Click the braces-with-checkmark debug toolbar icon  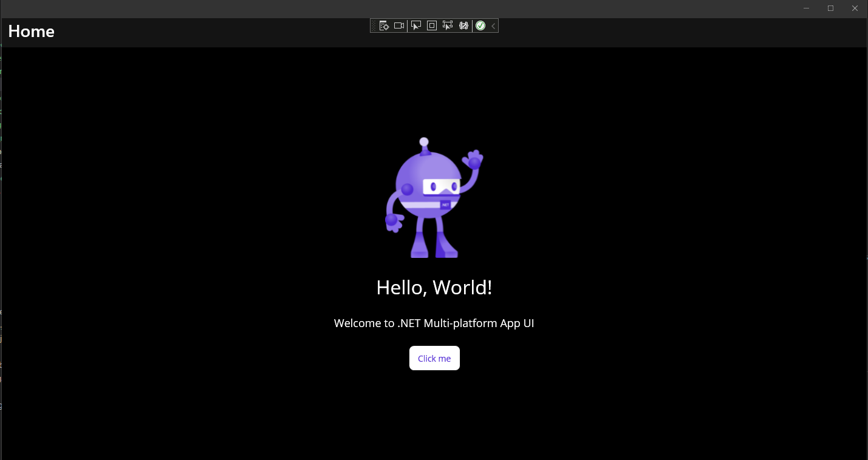click(464, 25)
